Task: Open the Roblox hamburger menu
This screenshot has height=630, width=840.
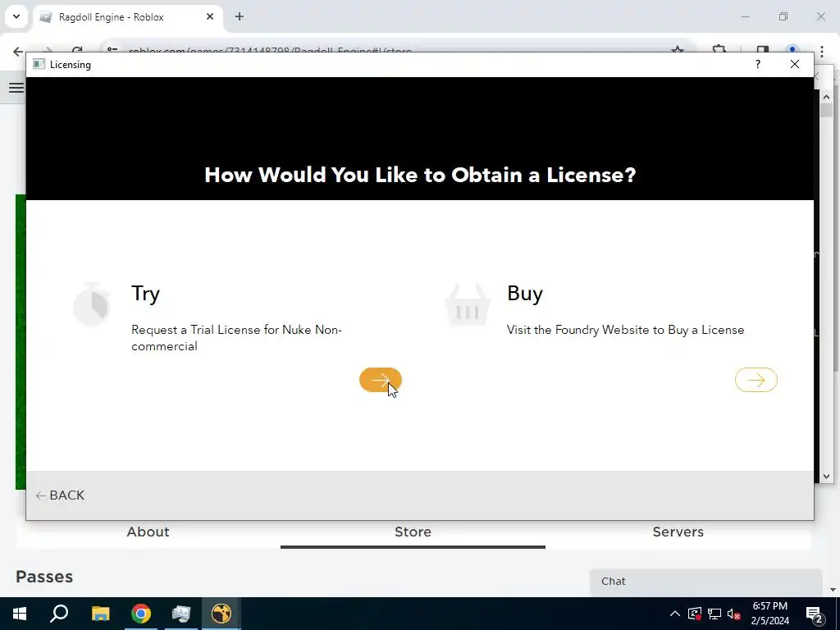Action: 16,87
